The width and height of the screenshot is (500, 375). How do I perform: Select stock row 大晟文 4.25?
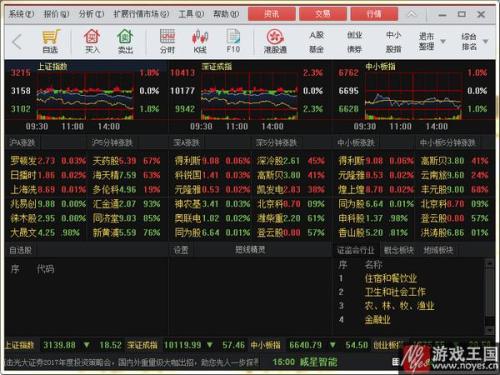coord(45,232)
